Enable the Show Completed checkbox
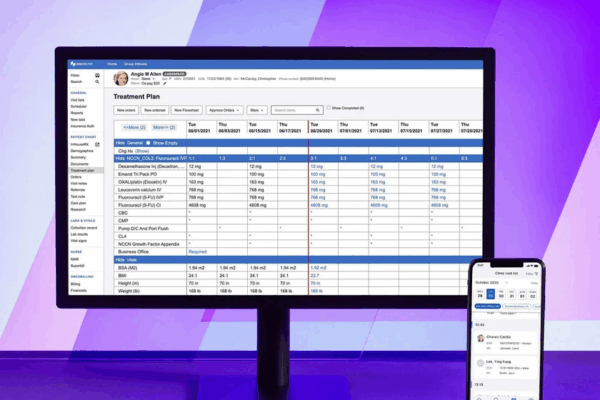 coord(327,108)
